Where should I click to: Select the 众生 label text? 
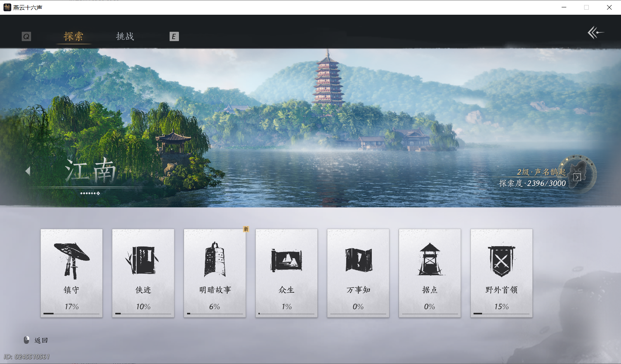286,290
